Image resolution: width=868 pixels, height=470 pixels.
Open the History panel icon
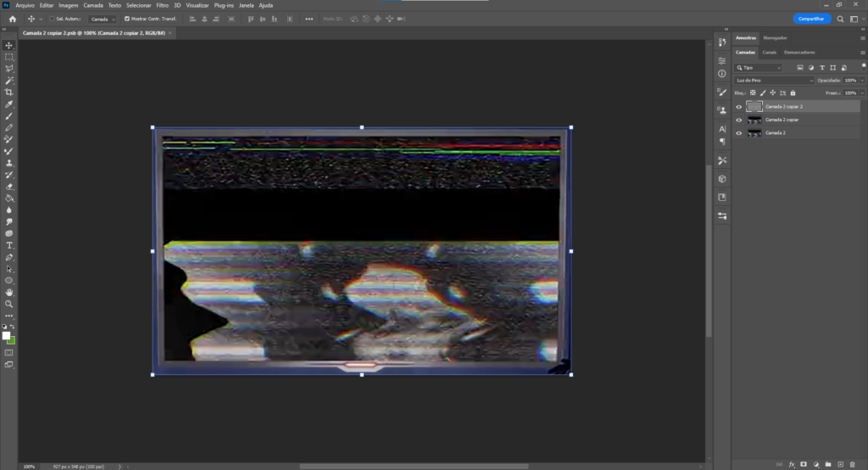(x=722, y=42)
